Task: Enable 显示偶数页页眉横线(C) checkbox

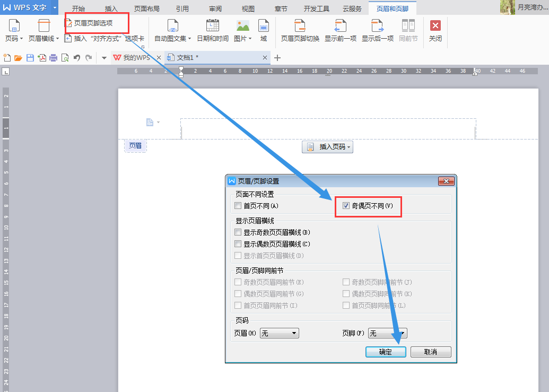Action: click(238, 243)
